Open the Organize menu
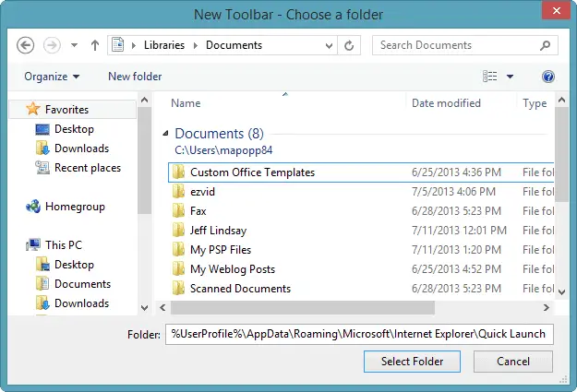The image size is (577, 392). pyautogui.click(x=52, y=77)
